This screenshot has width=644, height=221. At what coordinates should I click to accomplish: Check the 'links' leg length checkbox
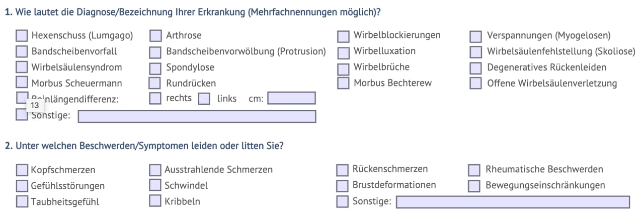(x=204, y=99)
